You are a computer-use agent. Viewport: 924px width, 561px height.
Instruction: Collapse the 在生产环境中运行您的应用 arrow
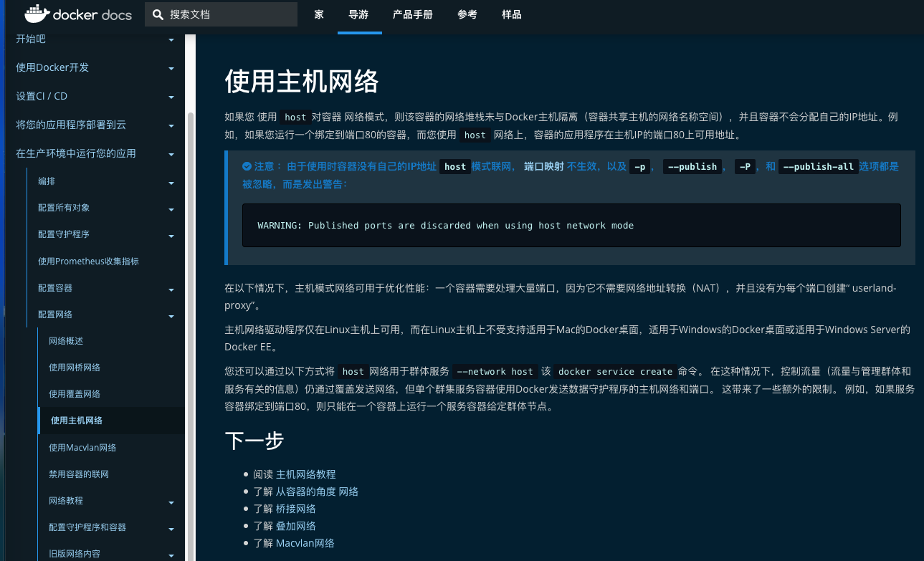point(171,155)
